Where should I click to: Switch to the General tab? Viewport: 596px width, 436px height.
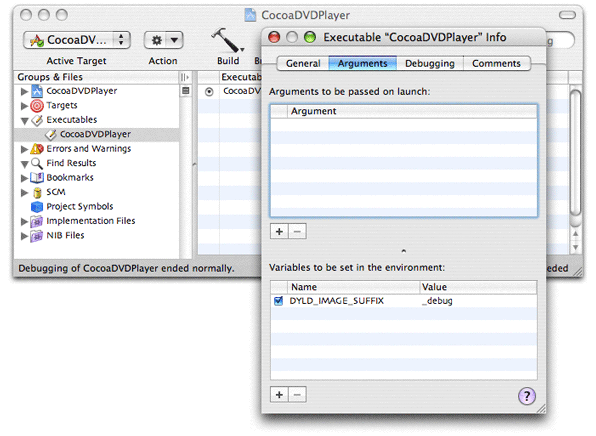(x=303, y=63)
